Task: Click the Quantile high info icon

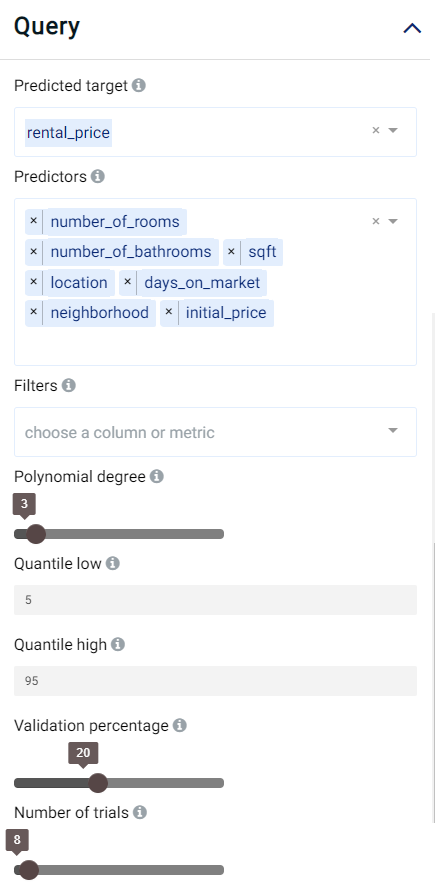Action: (118, 644)
